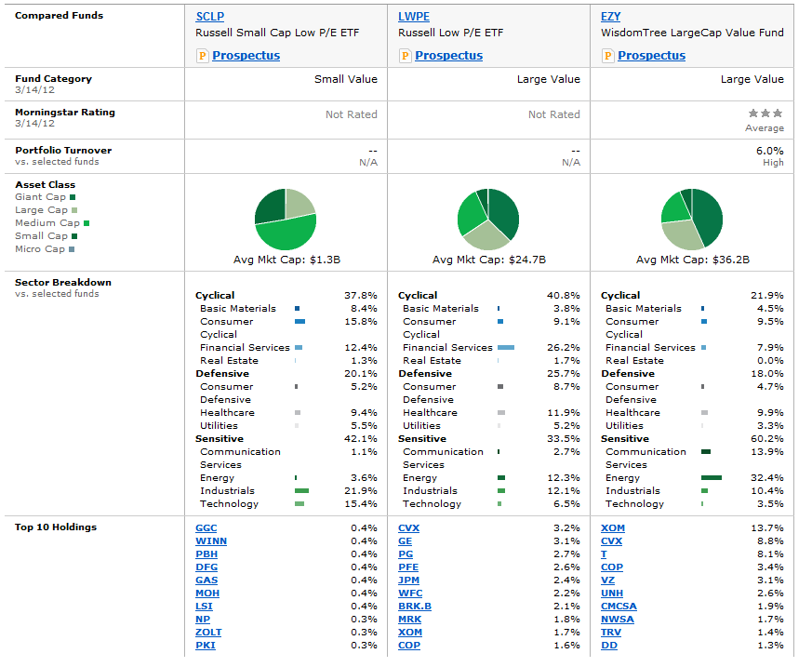Open MRK holding link

[x=409, y=619]
